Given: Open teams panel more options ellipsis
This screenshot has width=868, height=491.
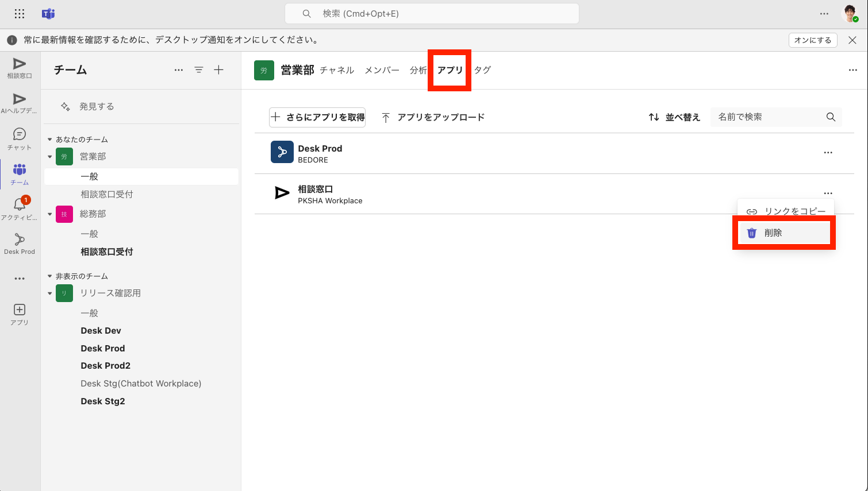Looking at the screenshot, I should point(179,70).
